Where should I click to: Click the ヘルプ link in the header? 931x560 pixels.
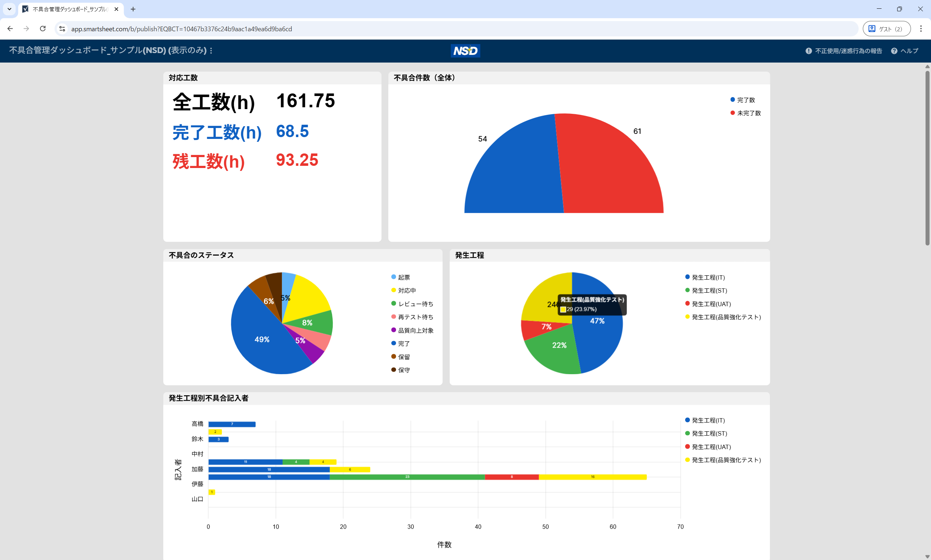[x=909, y=51]
